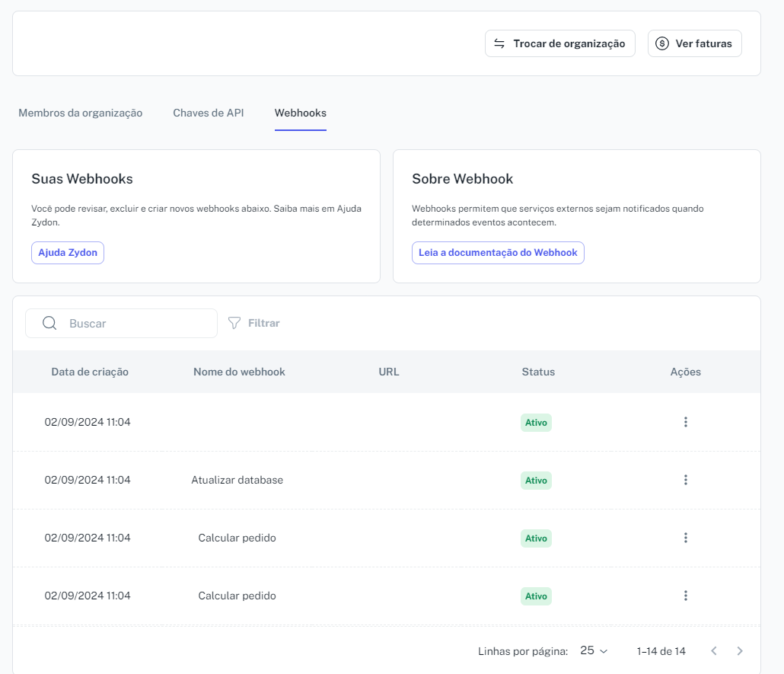Screen dimensions: 784x674
Task: Click the Nome do webhook column header
Action: 239,372
